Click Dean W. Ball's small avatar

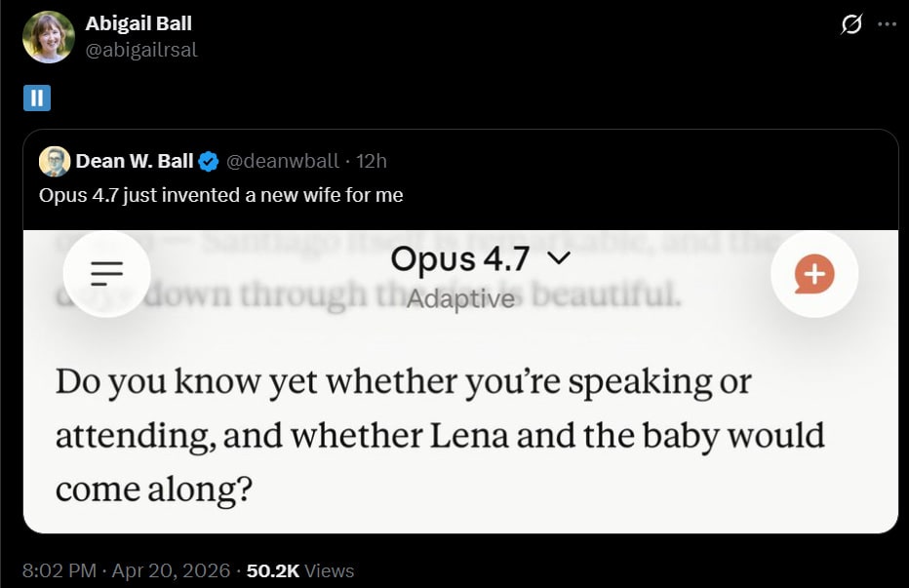point(55,162)
